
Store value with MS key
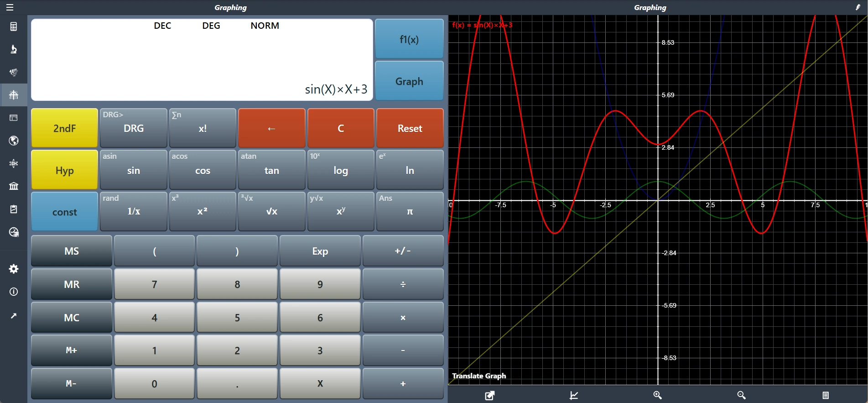point(72,251)
